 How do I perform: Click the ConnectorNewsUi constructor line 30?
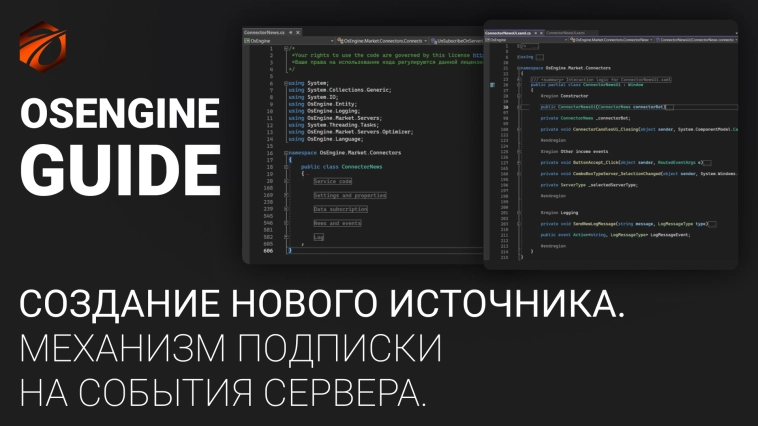click(607, 107)
